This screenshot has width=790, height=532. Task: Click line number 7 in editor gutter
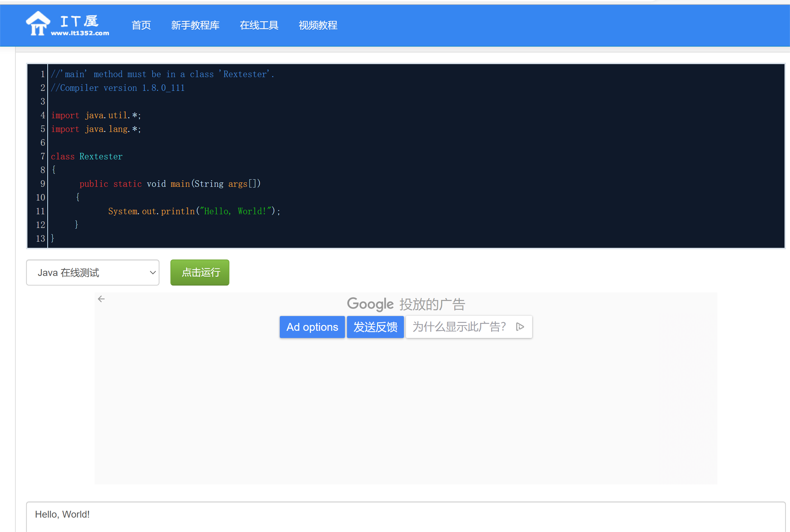[x=43, y=156]
